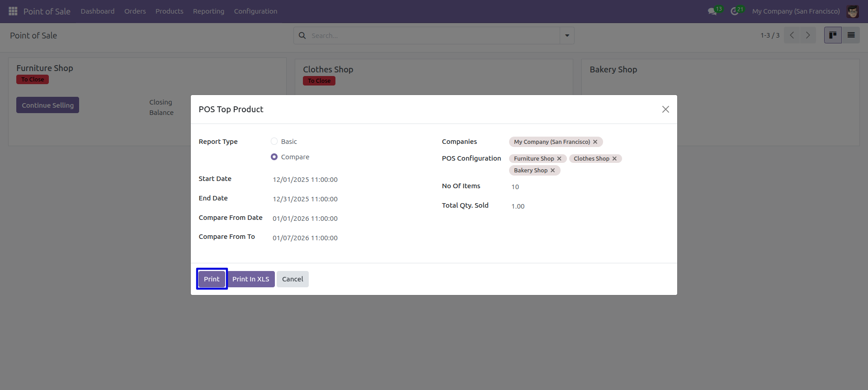Open the Configuration menu

click(x=255, y=11)
